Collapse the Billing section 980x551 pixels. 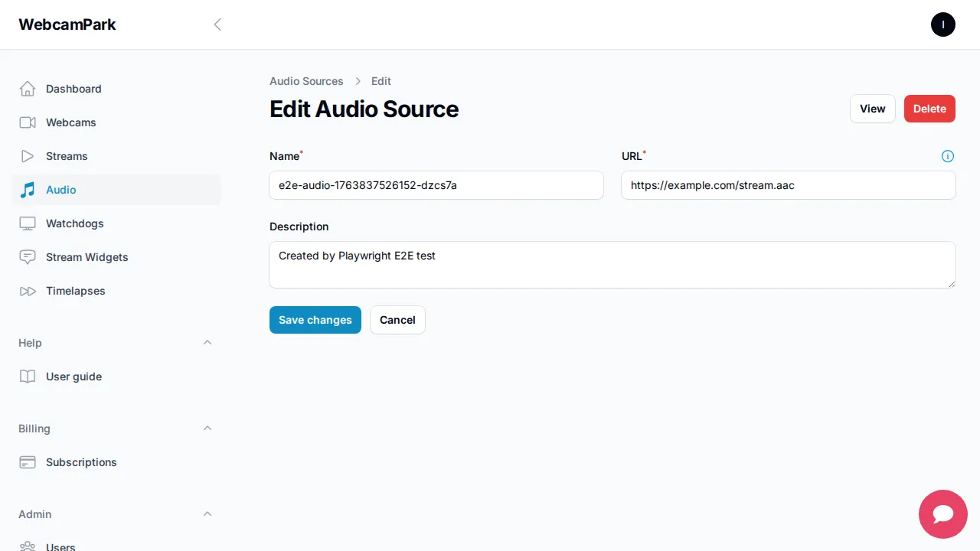[207, 429]
